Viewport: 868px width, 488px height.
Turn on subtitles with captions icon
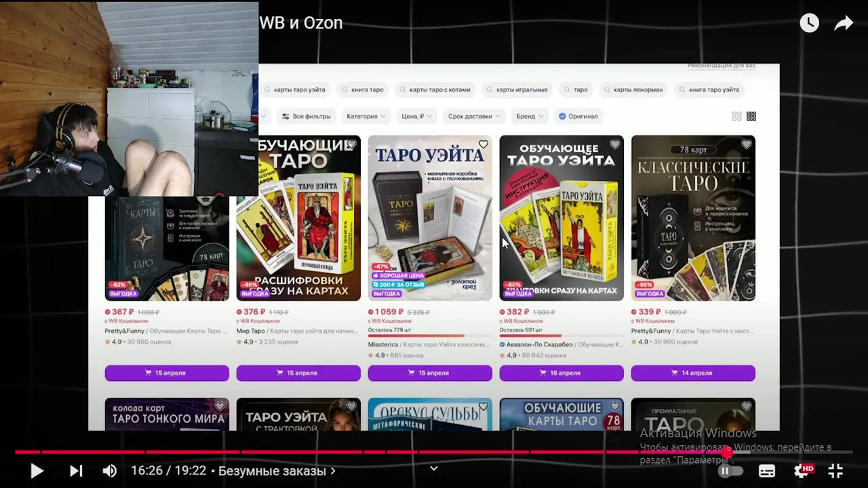coord(767,471)
